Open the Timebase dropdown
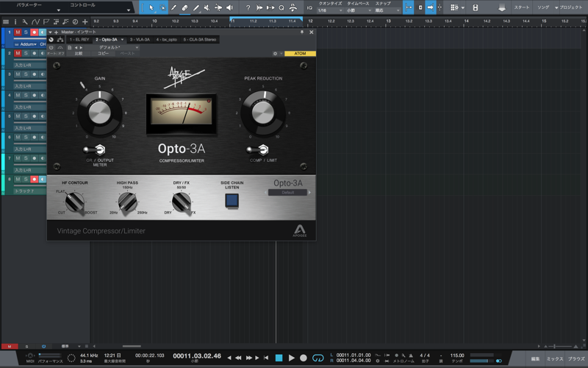Screen dimensions: 588x368 [x=359, y=10]
